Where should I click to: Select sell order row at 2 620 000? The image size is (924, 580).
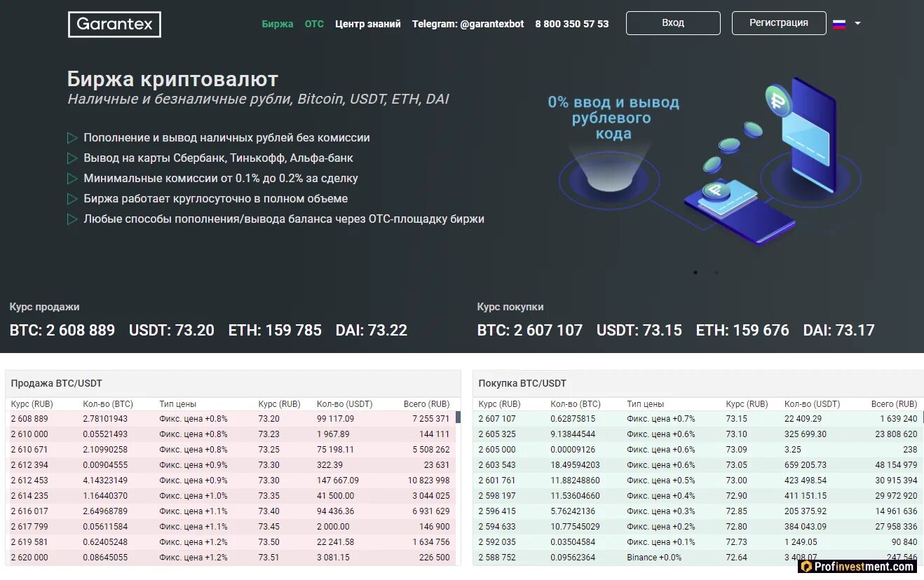pyautogui.click(x=231, y=558)
